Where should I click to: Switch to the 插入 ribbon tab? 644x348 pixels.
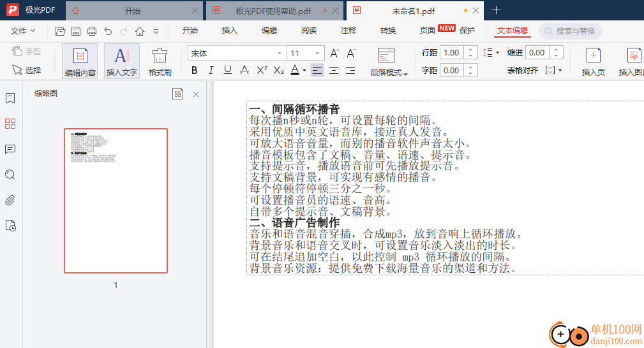[229, 31]
